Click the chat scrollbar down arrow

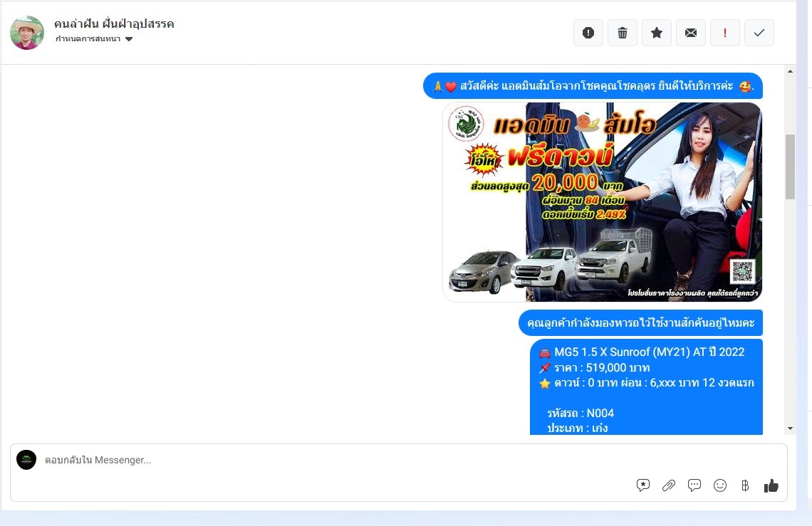click(x=789, y=428)
